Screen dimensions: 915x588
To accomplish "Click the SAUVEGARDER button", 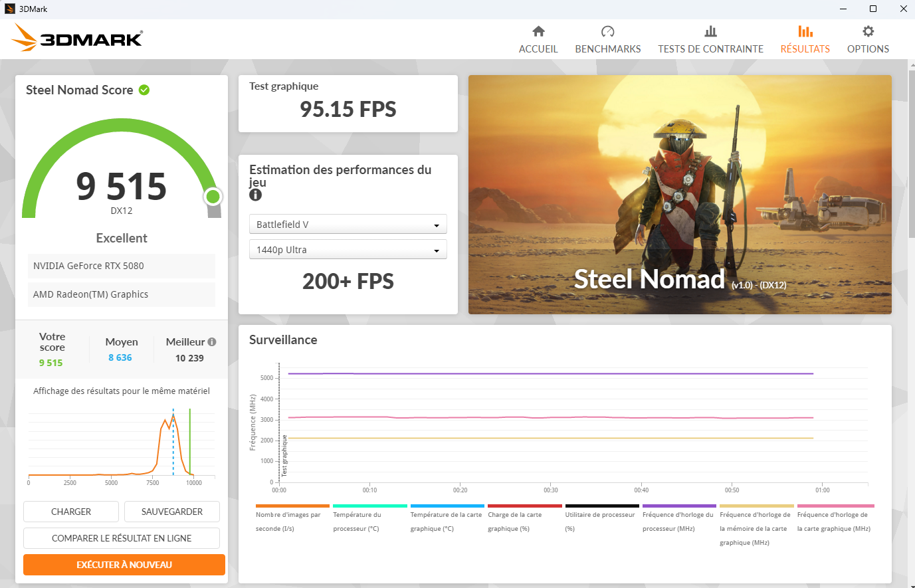I will tap(172, 512).
